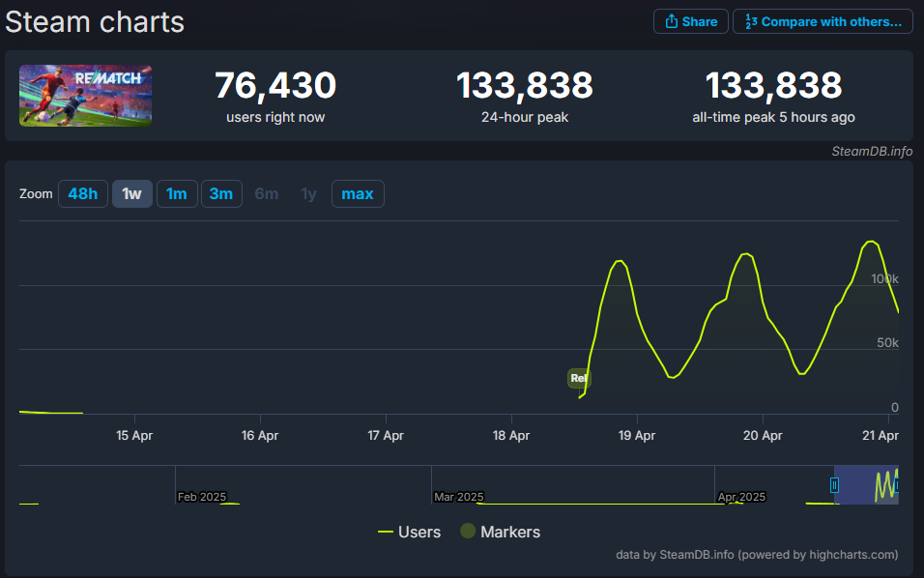This screenshot has width=924, height=578.
Task: Toggle the Users series in legend
Action: 419,533
